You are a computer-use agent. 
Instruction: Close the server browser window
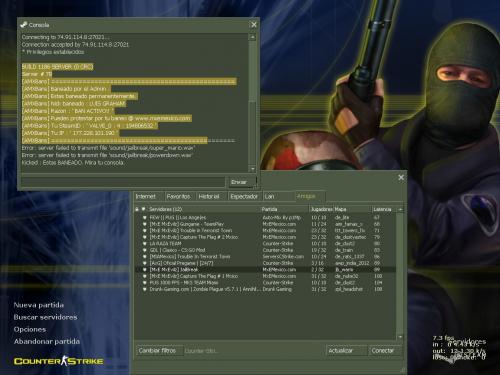click(401, 178)
